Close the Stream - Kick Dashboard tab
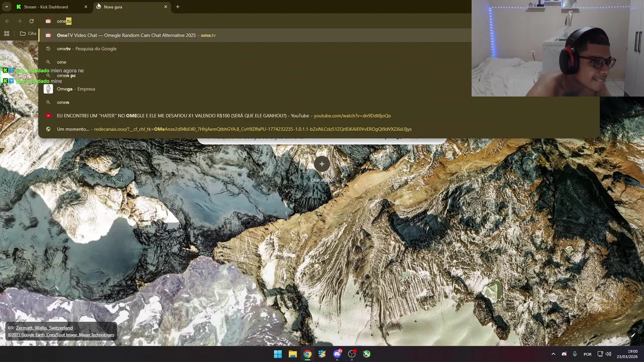The width and height of the screenshot is (644, 362). point(86,7)
